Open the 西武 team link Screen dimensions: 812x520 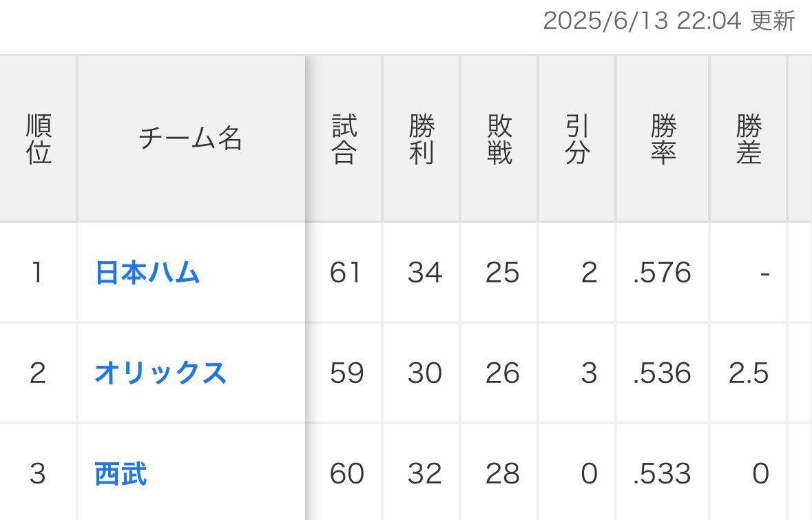pos(121,473)
